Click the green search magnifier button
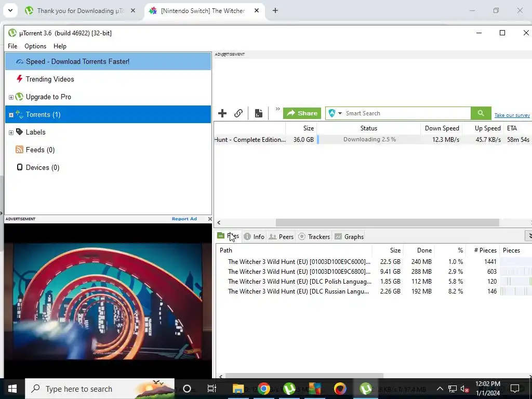The height and width of the screenshot is (399, 532). (x=481, y=113)
